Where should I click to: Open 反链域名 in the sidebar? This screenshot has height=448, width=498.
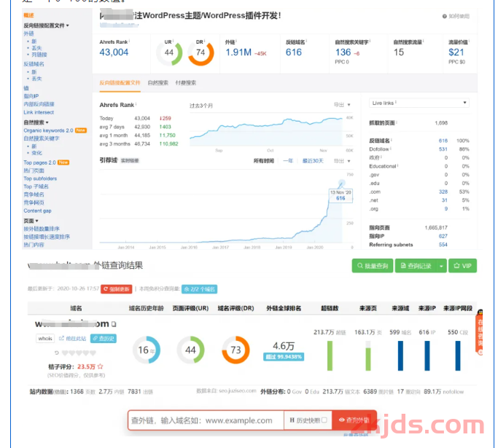click(34, 64)
